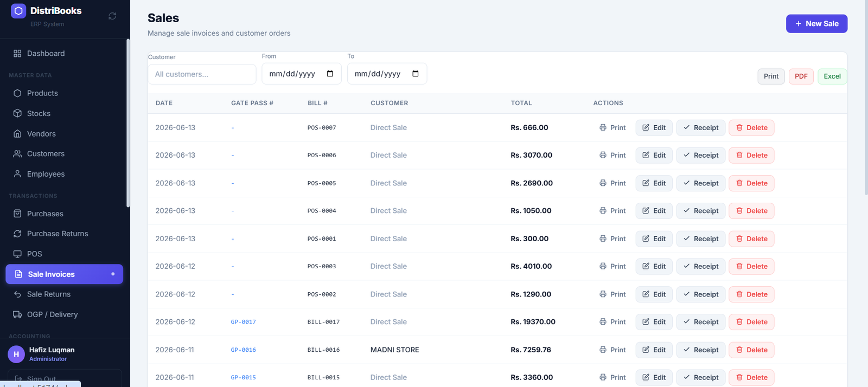Image resolution: width=868 pixels, height=387 pixels.
Task: Click the All customers filter field
Action: (x=202, y=74)
